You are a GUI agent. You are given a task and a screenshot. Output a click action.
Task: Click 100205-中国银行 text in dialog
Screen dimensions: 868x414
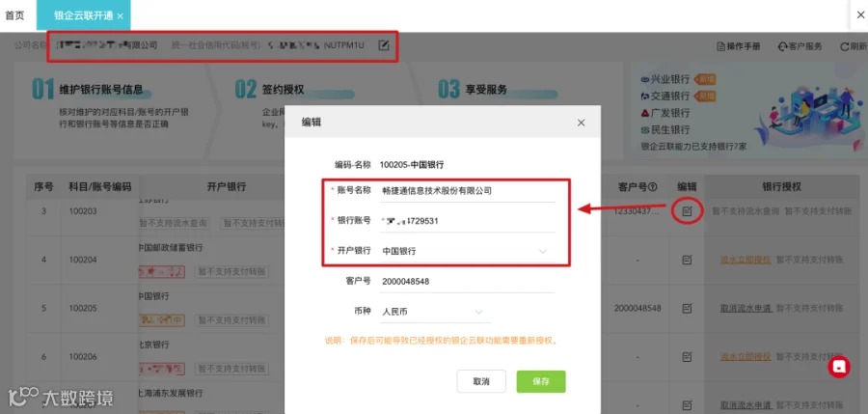[412, 165]
